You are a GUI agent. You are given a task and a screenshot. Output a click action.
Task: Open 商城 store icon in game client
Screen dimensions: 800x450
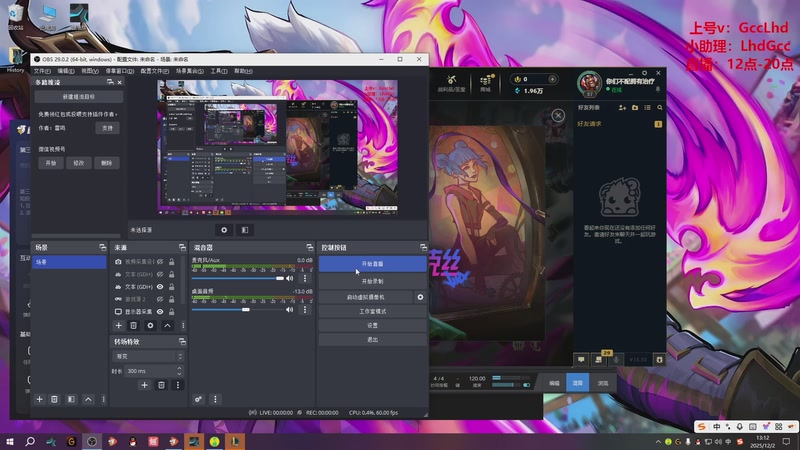(x=485, y=83)
